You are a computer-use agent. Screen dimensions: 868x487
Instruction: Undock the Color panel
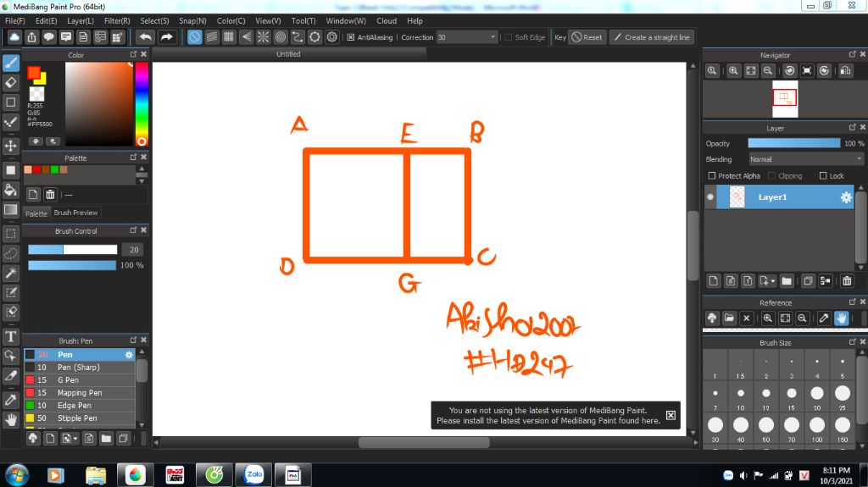click(133, 54)
